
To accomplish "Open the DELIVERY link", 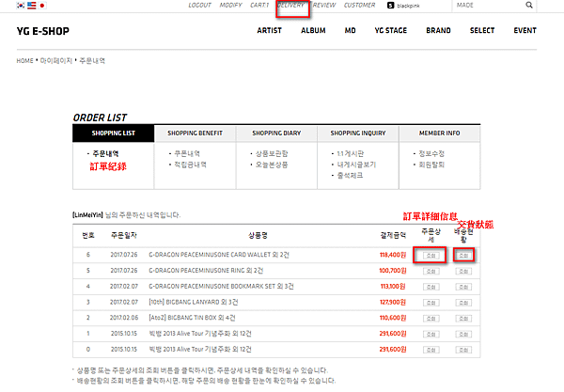I will point(290,5).
